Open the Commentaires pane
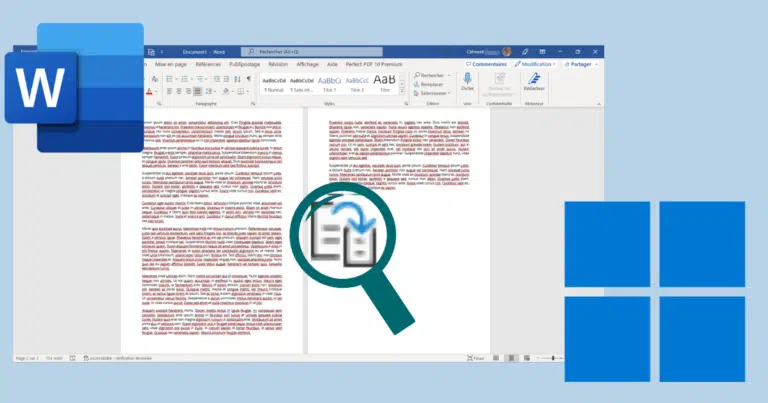The height and width of the screenshot is (403, 768). pyautogui.click(x=486, y=64)
